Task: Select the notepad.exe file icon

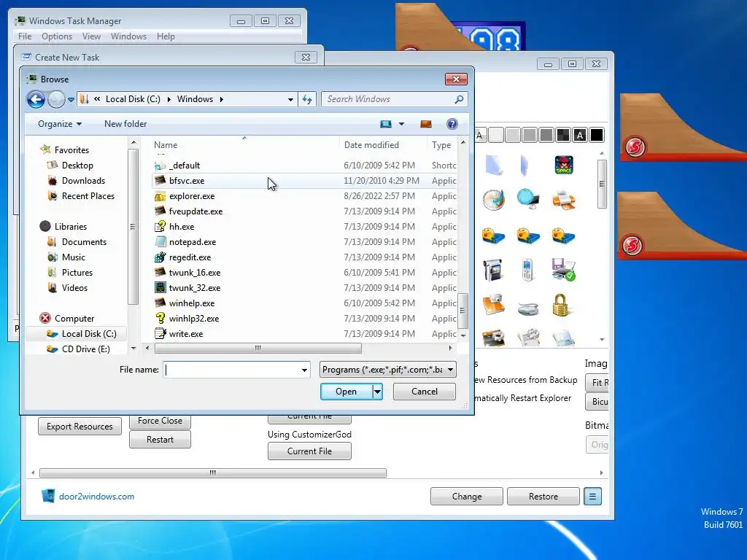Action: pos(160,241)
